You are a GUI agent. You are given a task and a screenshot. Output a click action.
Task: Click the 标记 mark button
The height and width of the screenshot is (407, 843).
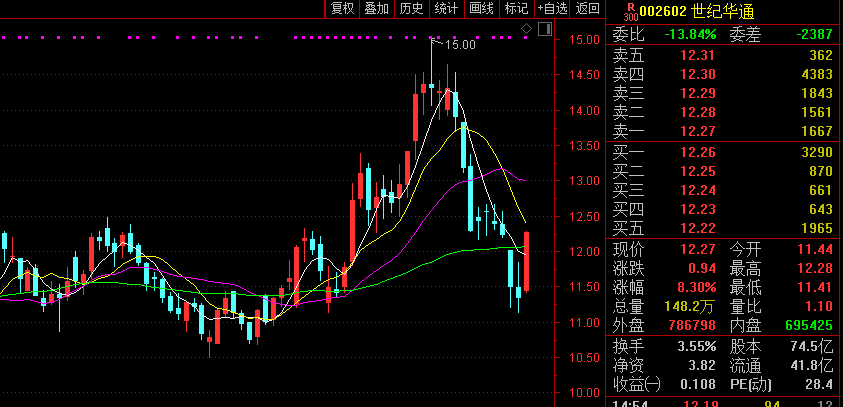tap(516, 9)
